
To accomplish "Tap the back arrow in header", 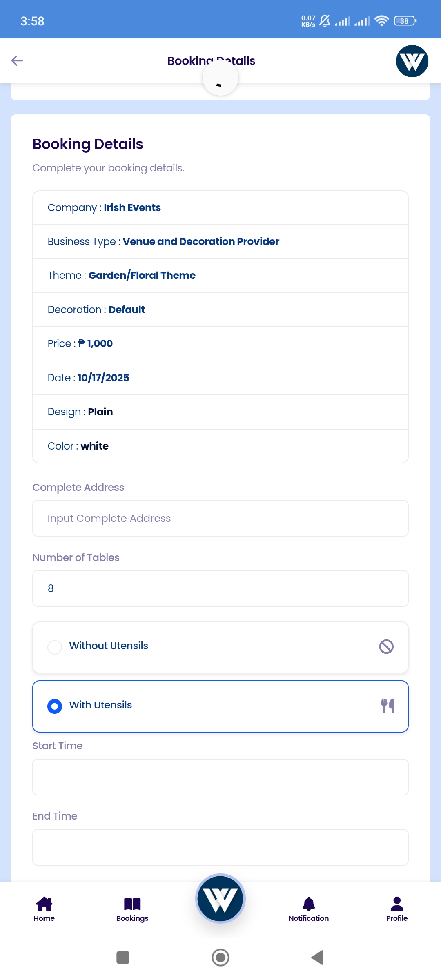I will (x=17, y=61).
